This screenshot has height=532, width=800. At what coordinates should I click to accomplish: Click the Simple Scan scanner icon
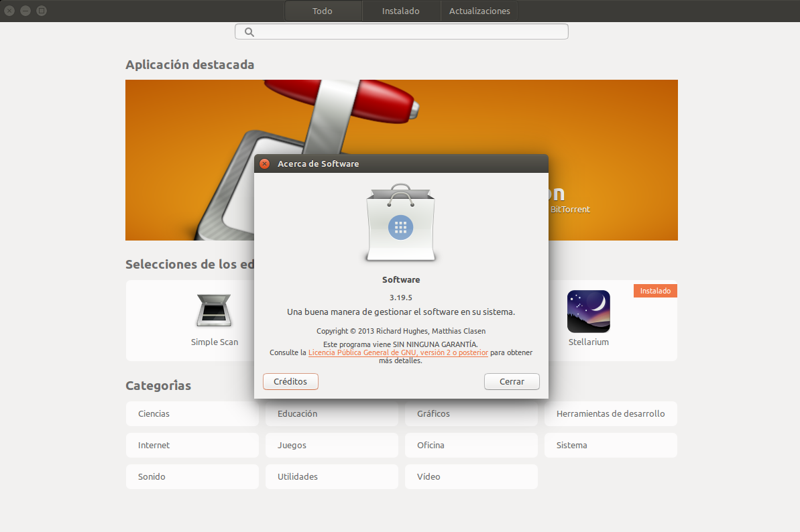(x=214, y=310)
